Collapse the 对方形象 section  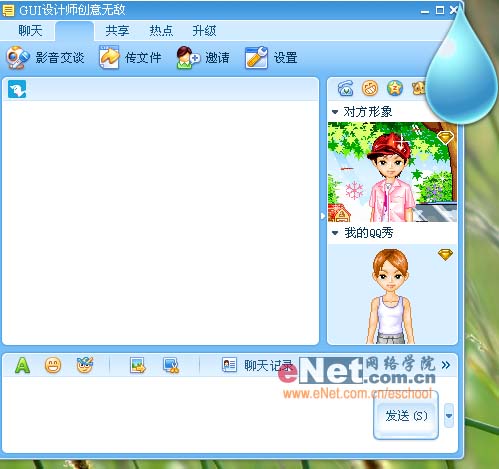tap(335, 112)
